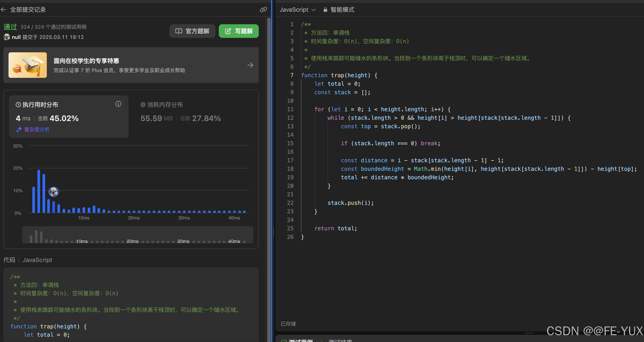Screen dimensions: 644x342
Task: Click line 7 in the code editor
Action: pos(339,75)
